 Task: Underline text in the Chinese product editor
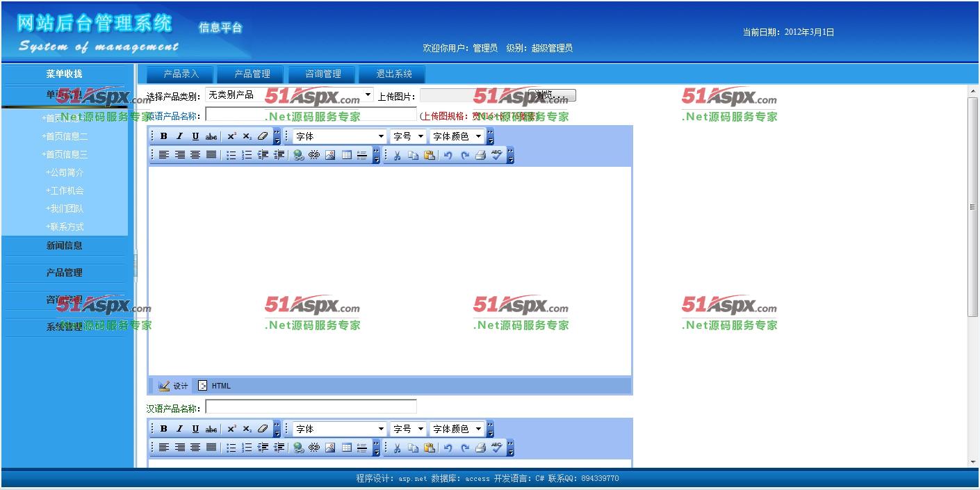pyautogui.click(x=195, y=429)
